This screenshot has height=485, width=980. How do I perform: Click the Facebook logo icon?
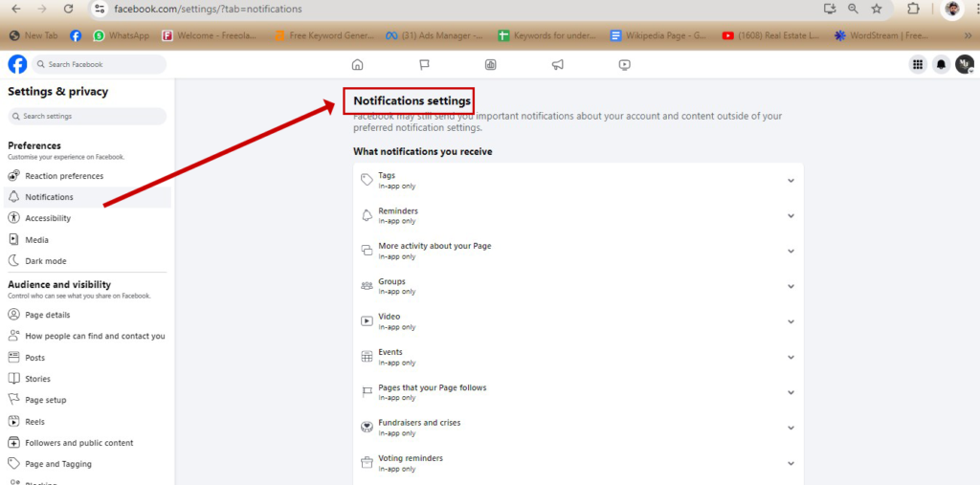click(17, 64)
